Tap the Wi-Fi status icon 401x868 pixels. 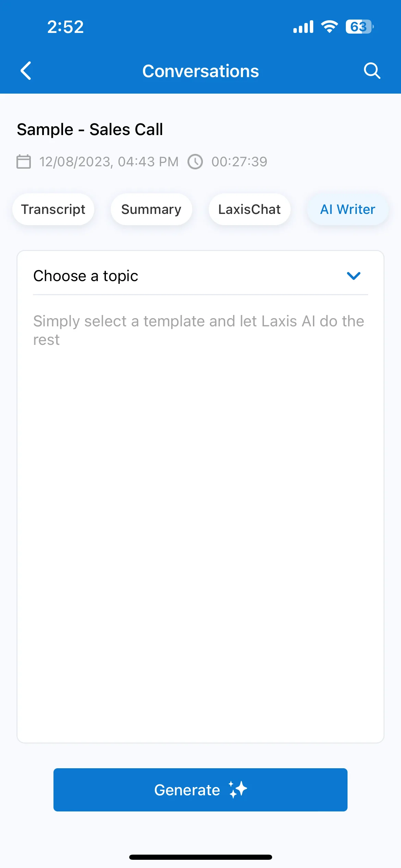329,27
